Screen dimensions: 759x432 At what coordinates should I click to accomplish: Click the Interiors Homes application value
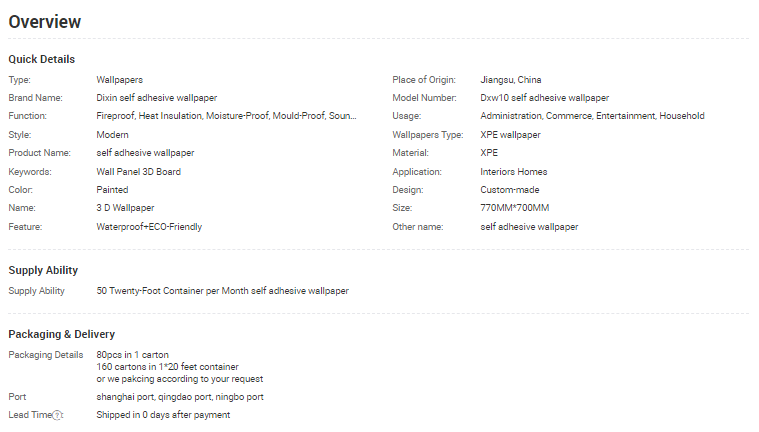coord(514,172)
